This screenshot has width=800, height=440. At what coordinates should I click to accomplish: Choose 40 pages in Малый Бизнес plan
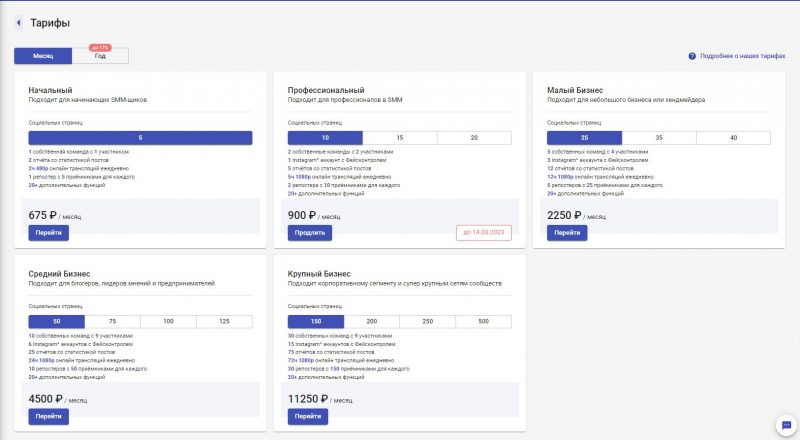733,138
